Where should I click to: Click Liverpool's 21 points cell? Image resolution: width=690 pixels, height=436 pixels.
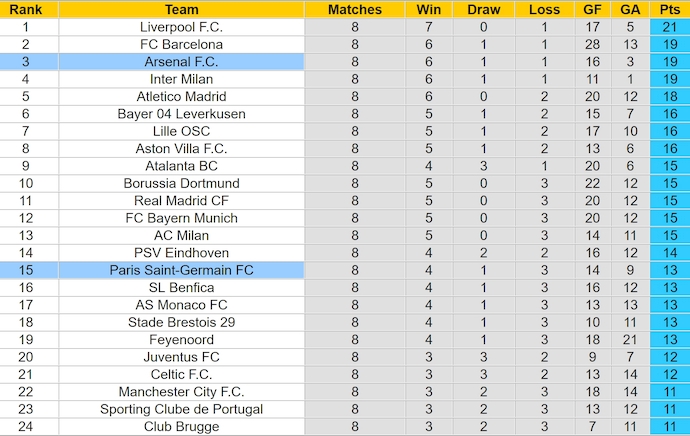tap(667, 27)
